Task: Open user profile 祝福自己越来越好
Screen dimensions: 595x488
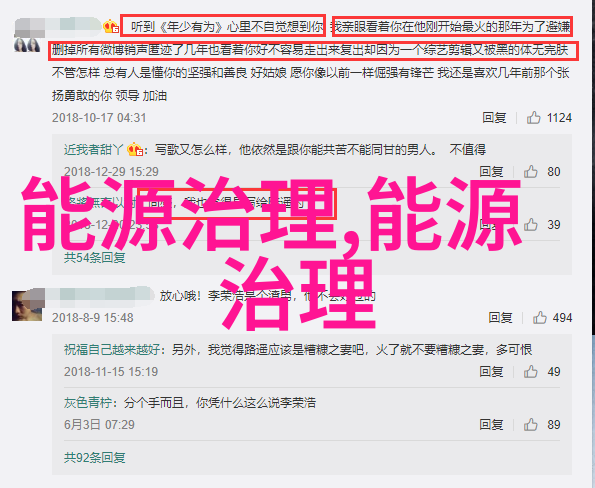Action: 112,349
